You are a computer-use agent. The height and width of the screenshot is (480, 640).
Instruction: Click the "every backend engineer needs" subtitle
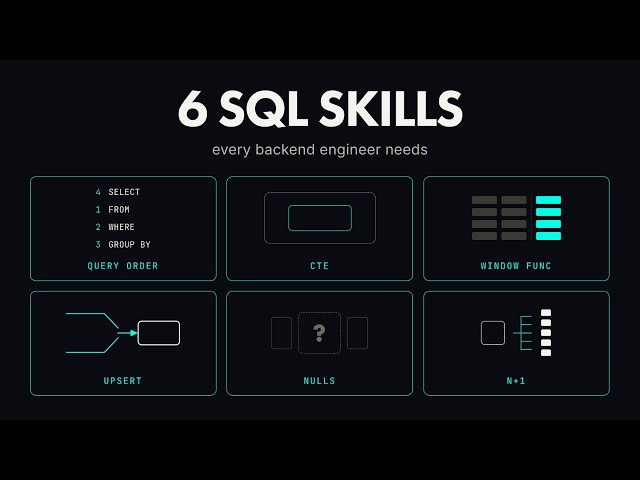click(320, 150)
